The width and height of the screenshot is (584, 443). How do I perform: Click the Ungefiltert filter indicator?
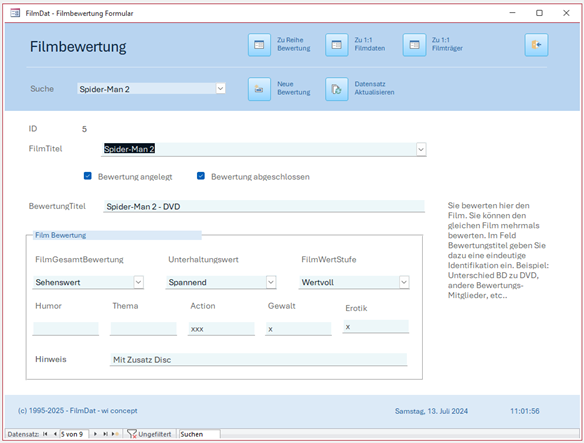[149, 434]
